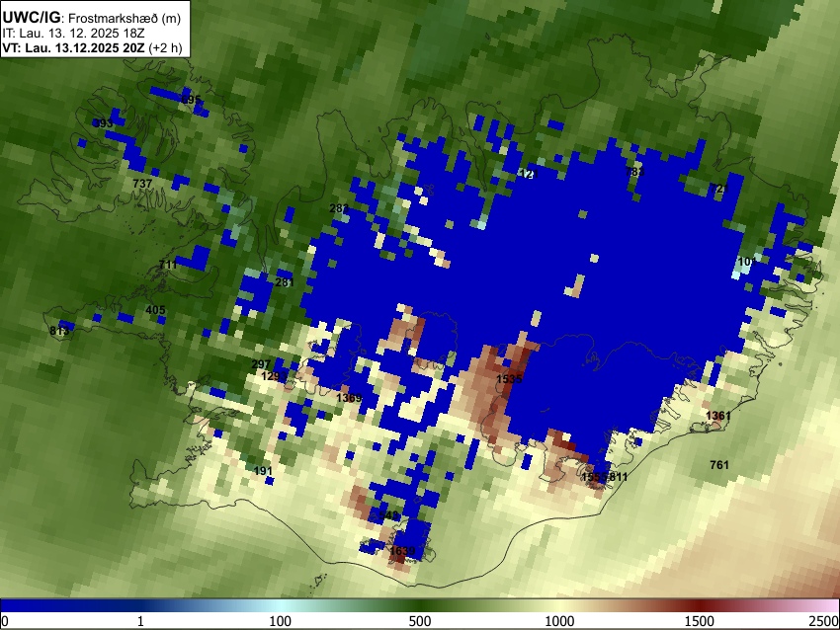Click the map value 783
The height and width of the screenshot is (630, 840).
[634, 172]
